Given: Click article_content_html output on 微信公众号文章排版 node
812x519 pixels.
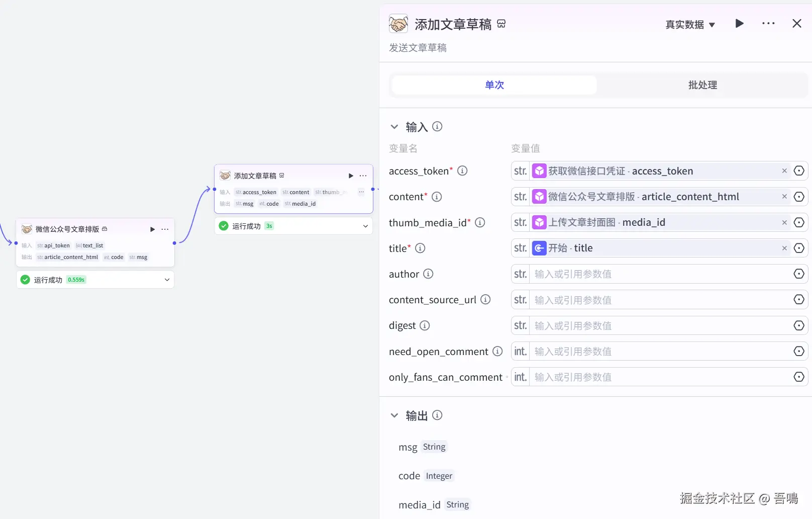Looking at the screenshot, I should [67, 257].
